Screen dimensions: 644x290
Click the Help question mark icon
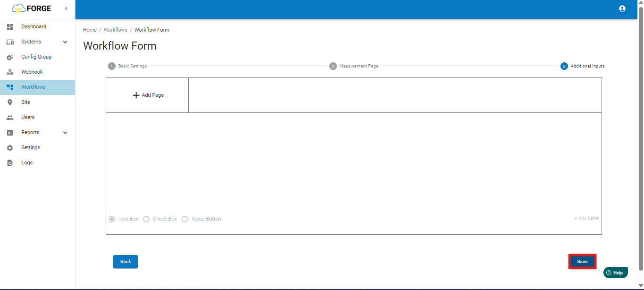(x=609, y=273)
